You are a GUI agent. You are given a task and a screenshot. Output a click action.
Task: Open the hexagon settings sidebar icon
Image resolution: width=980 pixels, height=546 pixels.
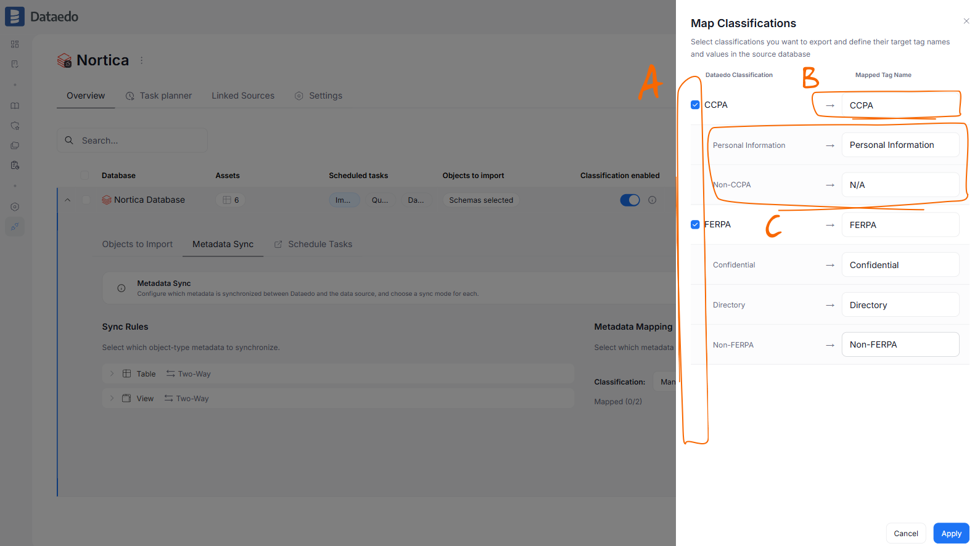[x=15, y=207]
